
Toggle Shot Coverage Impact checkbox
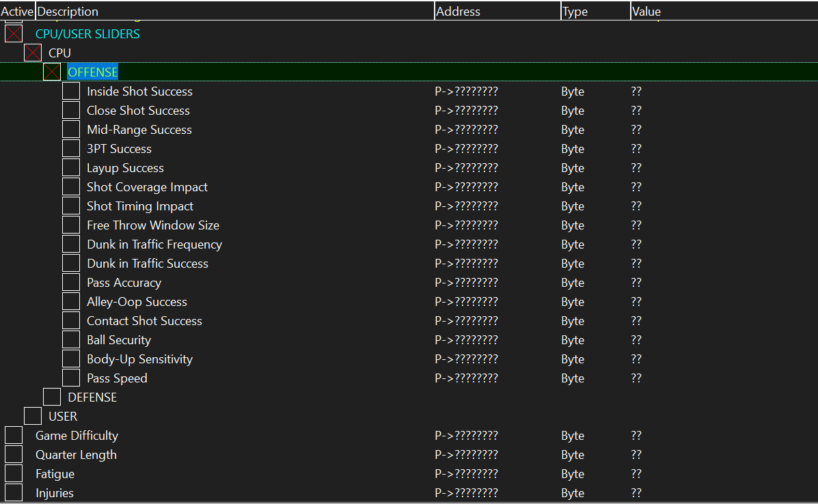point(71,186)
